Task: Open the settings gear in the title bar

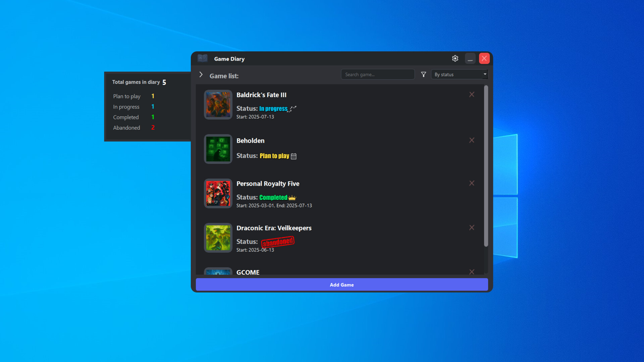Action: [x=455, y=58]
